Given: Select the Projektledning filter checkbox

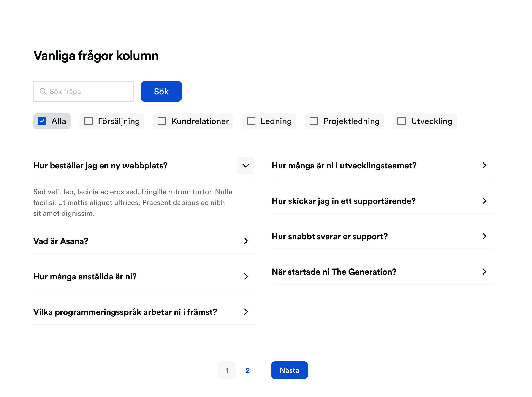Looking at the screenshot, I should [314, 121].
